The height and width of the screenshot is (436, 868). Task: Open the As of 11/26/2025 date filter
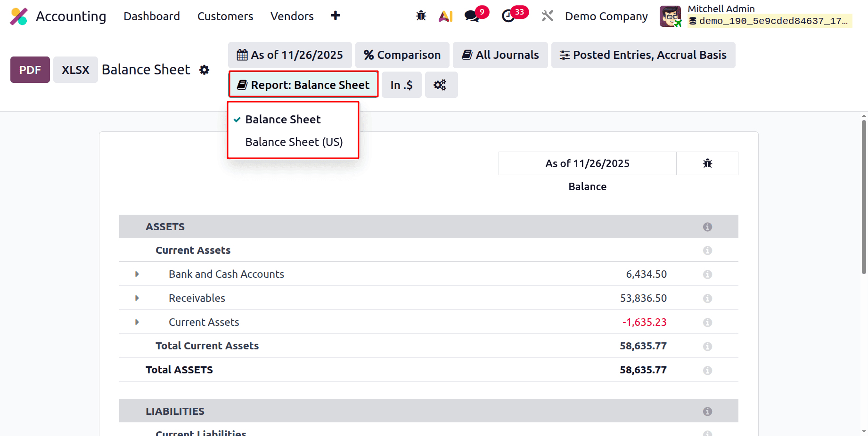coord(290,55)
